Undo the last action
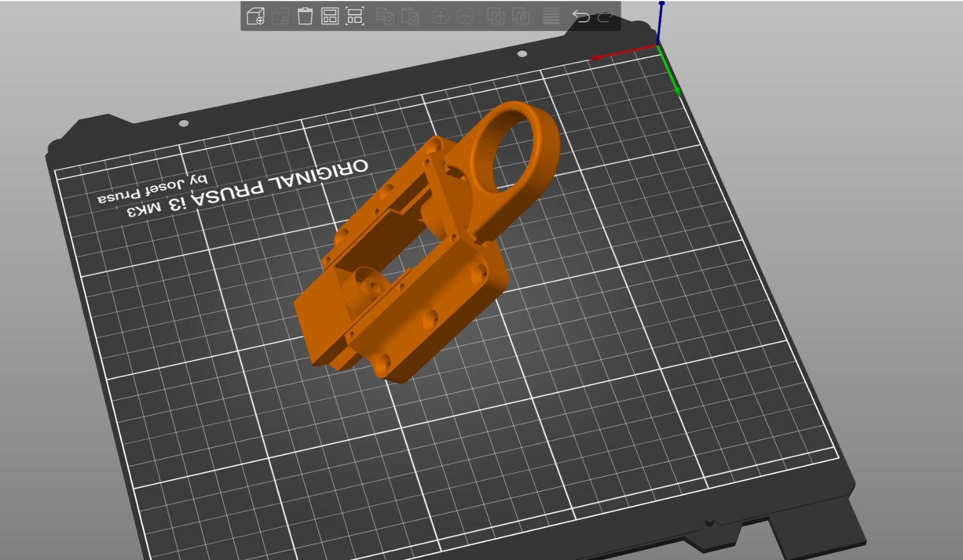Viewport: 963px width, 560px height. tap(581, 16)
